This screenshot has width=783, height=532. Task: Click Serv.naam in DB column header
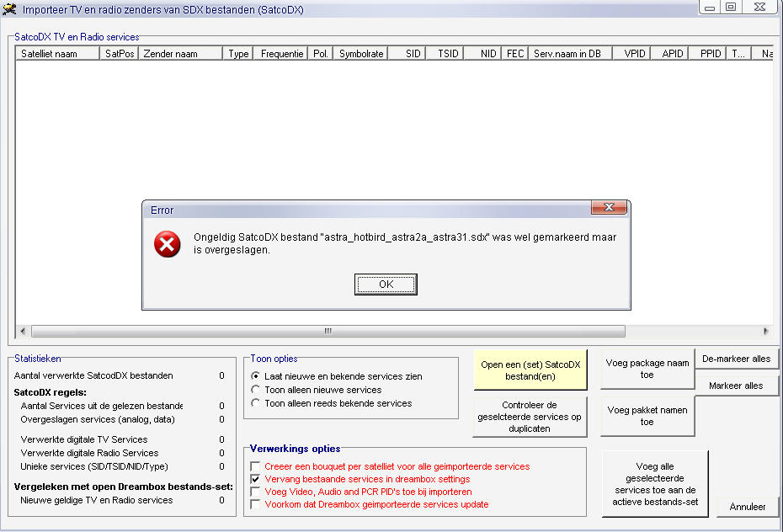coord(570,53)
